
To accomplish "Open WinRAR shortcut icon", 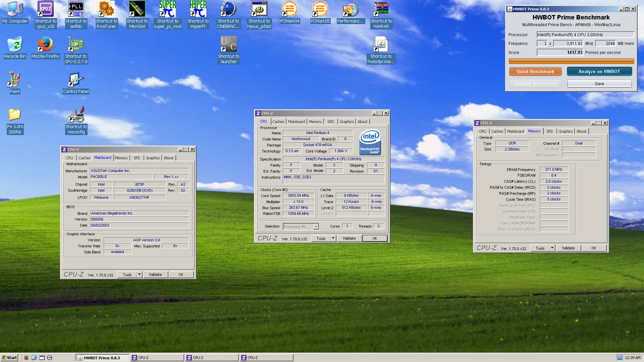I will [381, 15].
